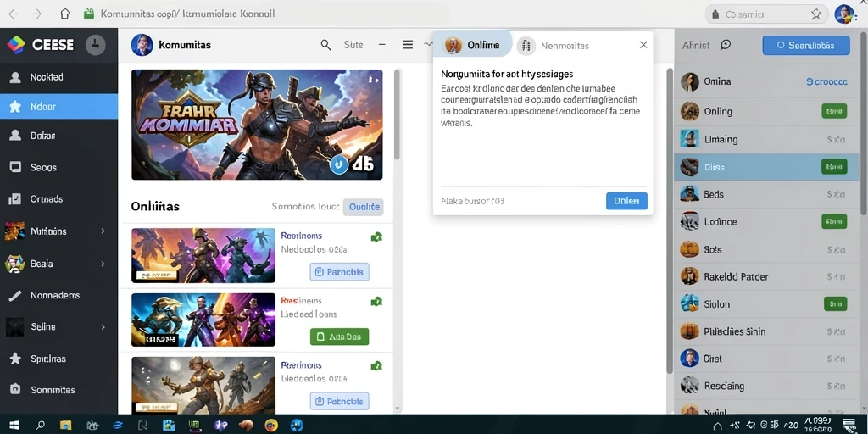Toggle the green badge on Siolon row
868x434 pixels.
[x=835, y=304]
